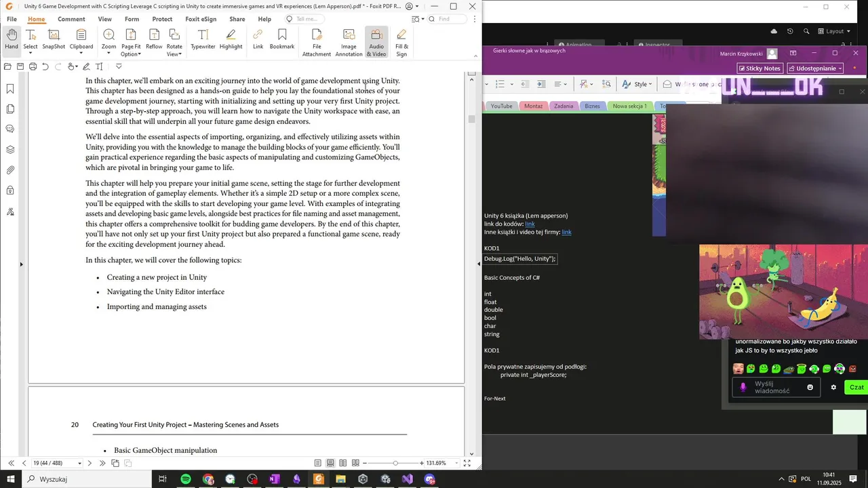Click PDF vertical scrollbar thumb
The image size is (868, 488).
(472, 119)
